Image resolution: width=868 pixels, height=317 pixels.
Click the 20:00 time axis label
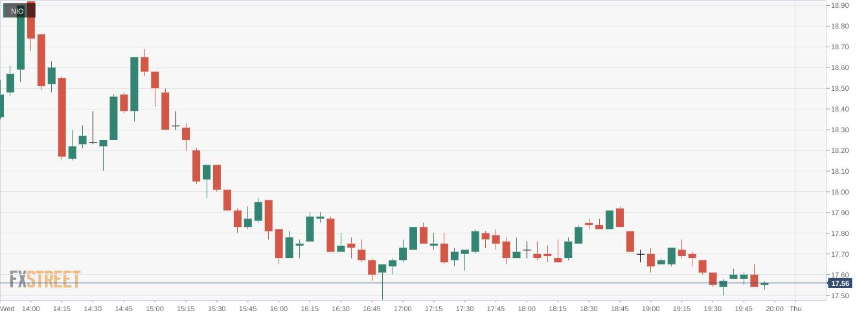(x=775, y=309)
